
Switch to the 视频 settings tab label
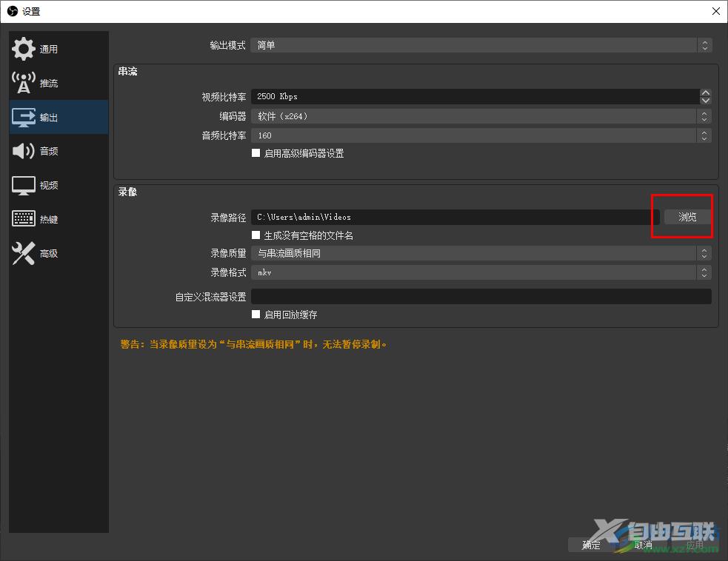pos(49,185)
